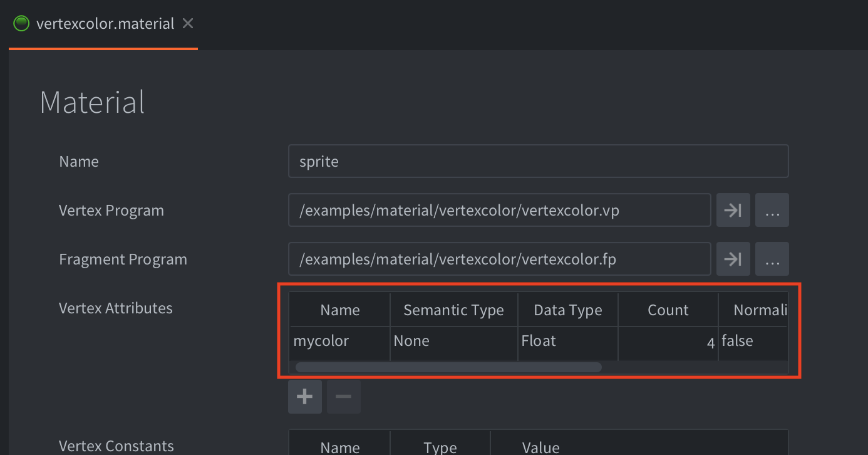Click the Vertex Program path field

pyautogui.click(x=499, y=210)
